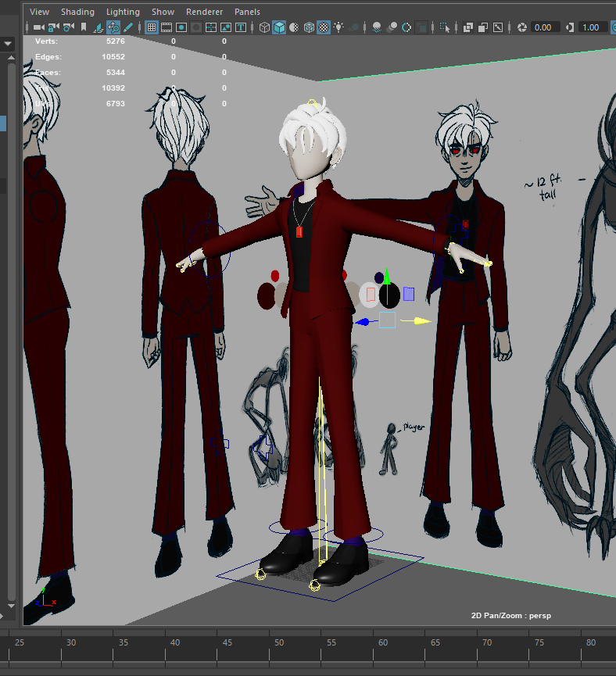This screenshot has height=676, width=616.
Task: Click the left scrollbar down arrow
Action: 11,606
